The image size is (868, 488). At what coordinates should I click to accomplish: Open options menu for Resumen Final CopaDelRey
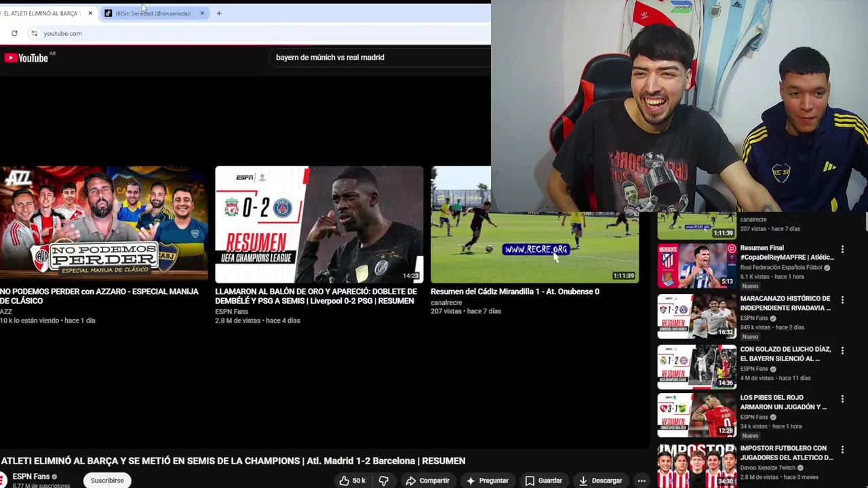842,249
